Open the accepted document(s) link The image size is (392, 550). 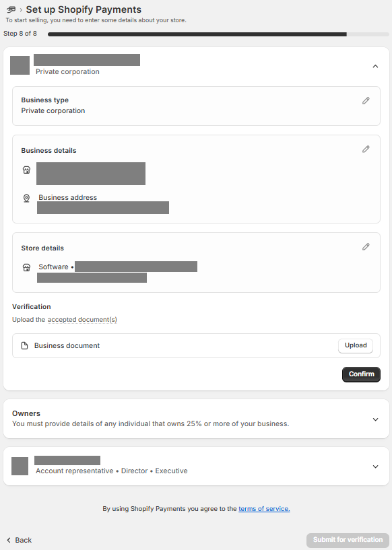[x=82, y=320]
